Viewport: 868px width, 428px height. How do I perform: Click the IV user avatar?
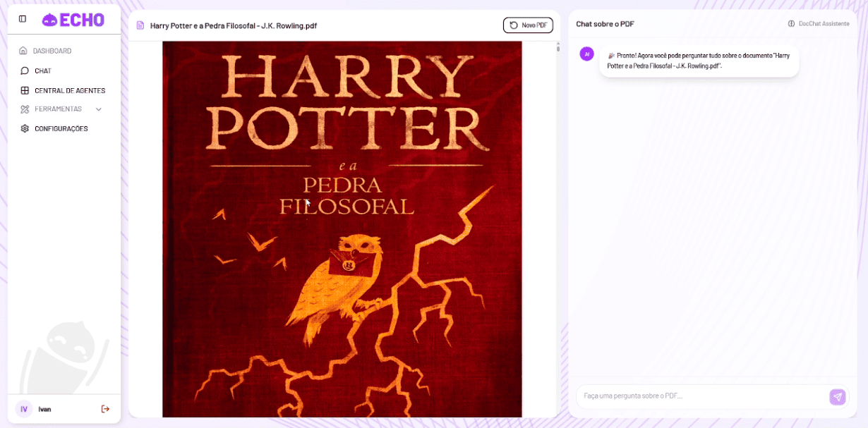(x=24, y=409)
